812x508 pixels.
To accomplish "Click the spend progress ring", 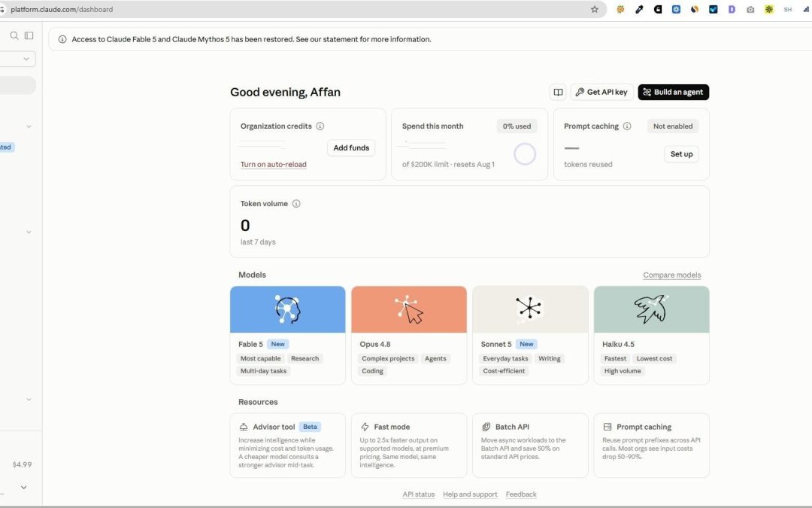I will [525, 154].
